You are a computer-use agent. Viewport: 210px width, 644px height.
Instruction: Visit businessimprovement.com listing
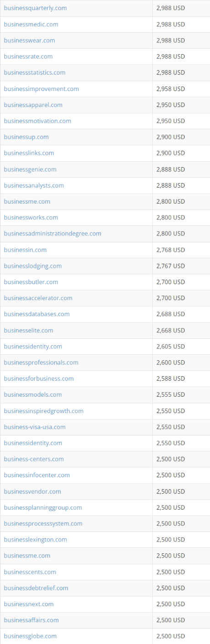tap(41, 89)
